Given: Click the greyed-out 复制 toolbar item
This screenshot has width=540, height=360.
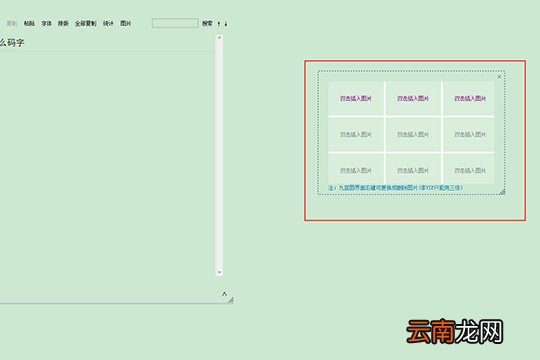Looking at the screenshot, I should pyautogui.click(x=12, y=23).
